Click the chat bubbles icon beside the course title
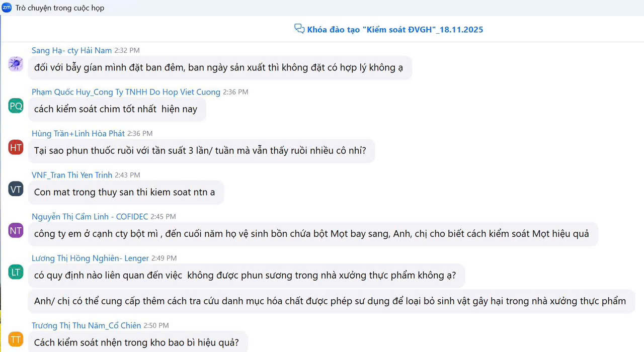 299,29
